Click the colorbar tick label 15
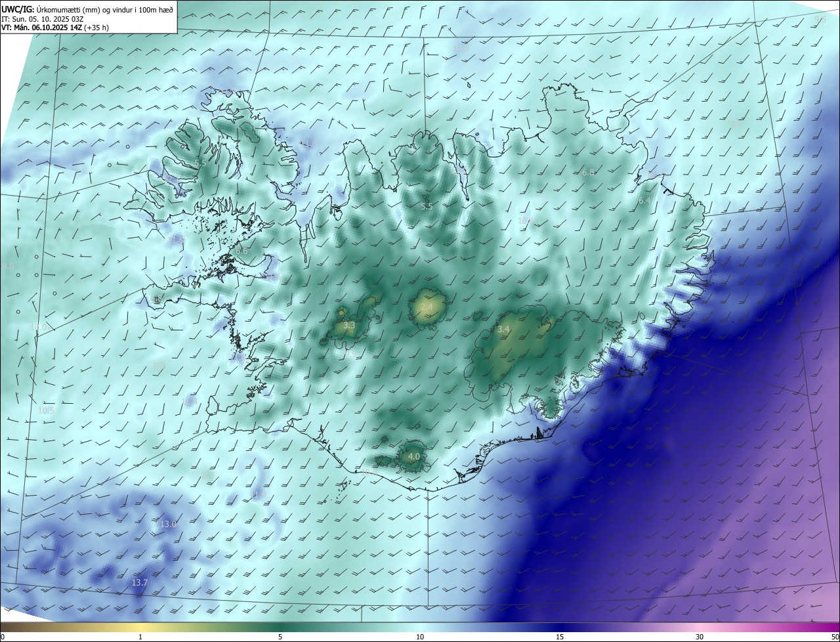 [560, 637]
